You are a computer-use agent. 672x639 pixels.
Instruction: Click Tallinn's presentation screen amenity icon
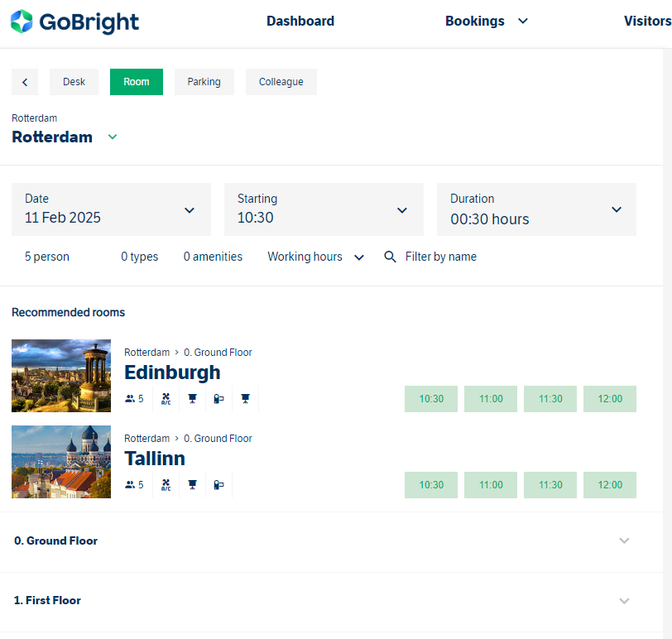tap(193, 485)
